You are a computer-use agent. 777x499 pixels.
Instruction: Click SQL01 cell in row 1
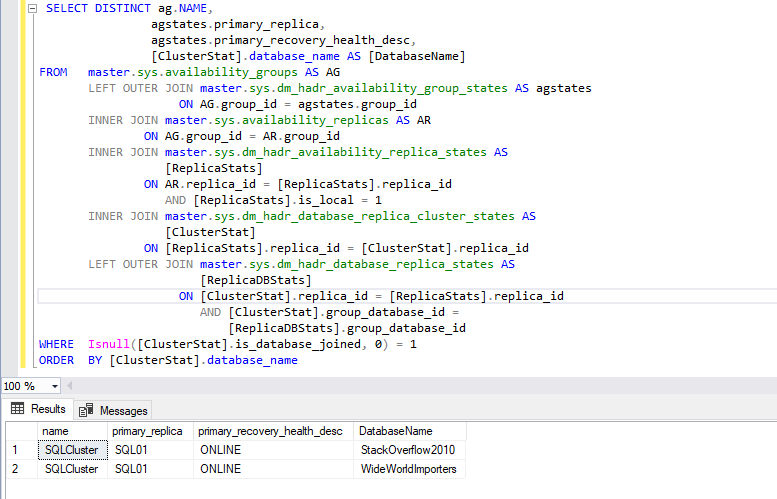click(150, 450)
